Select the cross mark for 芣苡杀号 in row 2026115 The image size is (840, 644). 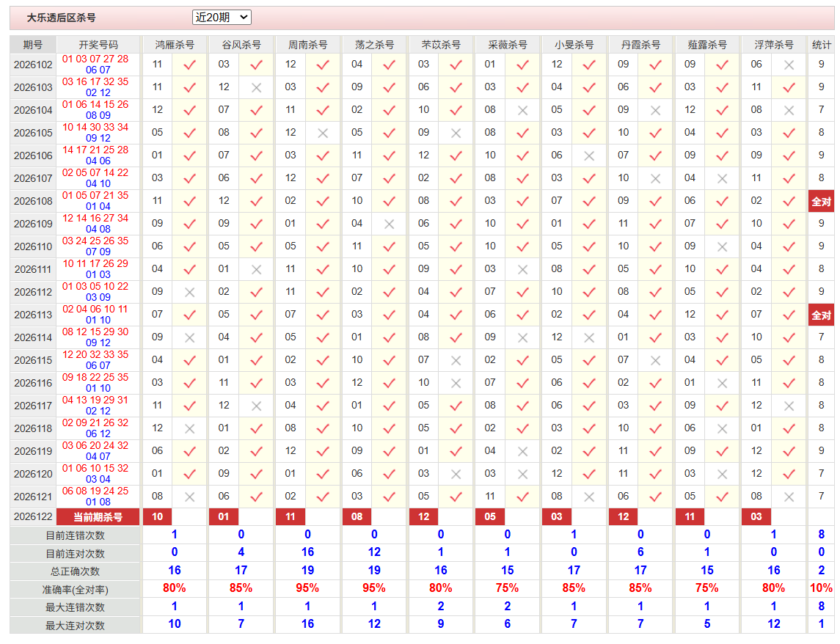pos(456,361)
